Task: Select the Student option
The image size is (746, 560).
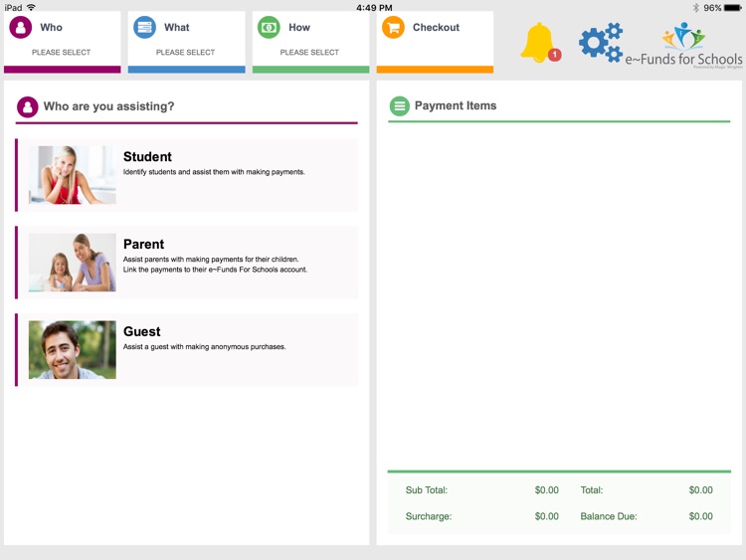Action: coord(187,175)
